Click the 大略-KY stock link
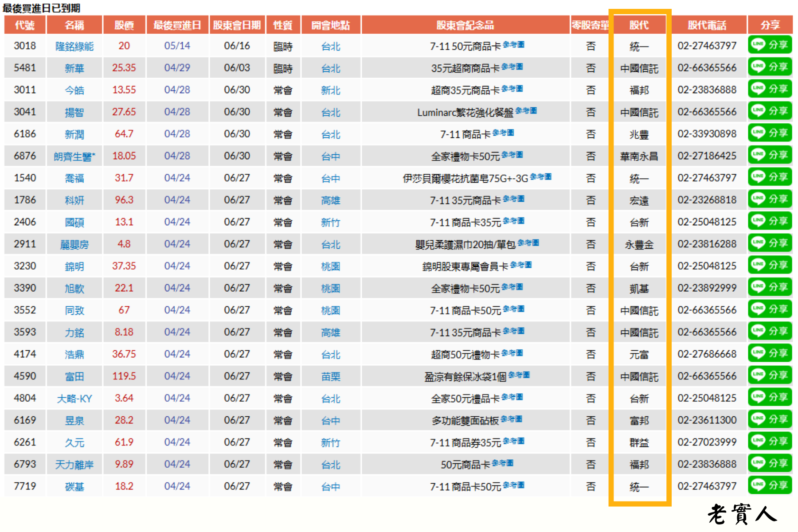Image resolution: width=798 pixels, height=532 pixels. tap(74, 399)
